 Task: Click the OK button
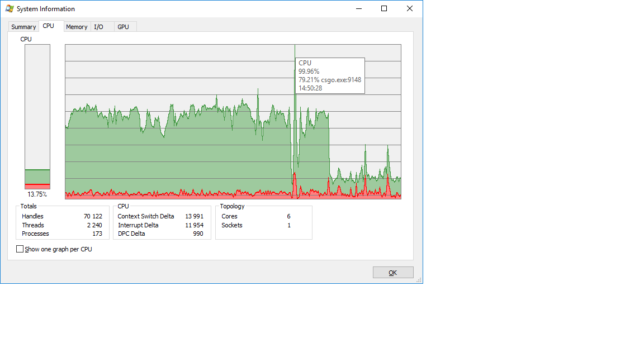click(393, 273)
